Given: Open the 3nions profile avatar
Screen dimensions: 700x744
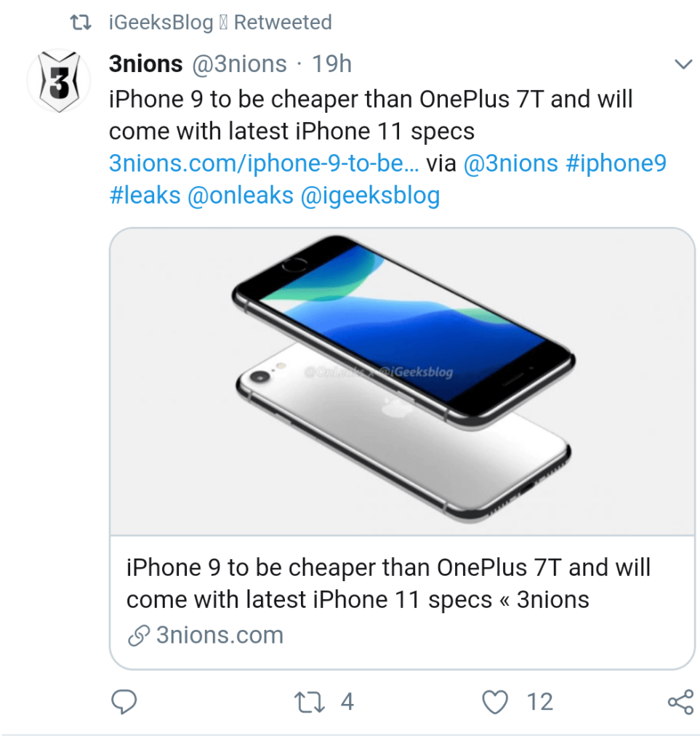Looking at the screenshot, I should (58, 81).
